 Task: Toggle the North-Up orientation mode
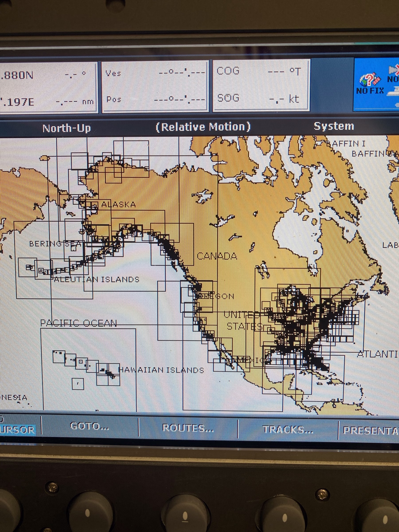click(66, 128)
